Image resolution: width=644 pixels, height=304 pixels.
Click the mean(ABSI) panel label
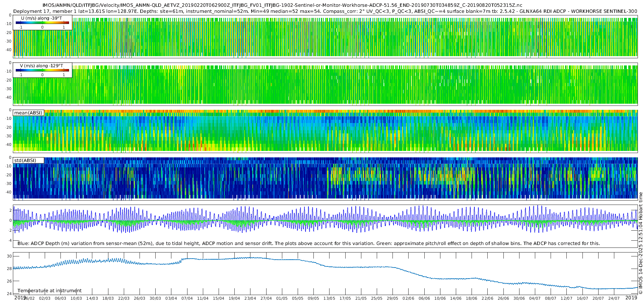tap(28, 113)
